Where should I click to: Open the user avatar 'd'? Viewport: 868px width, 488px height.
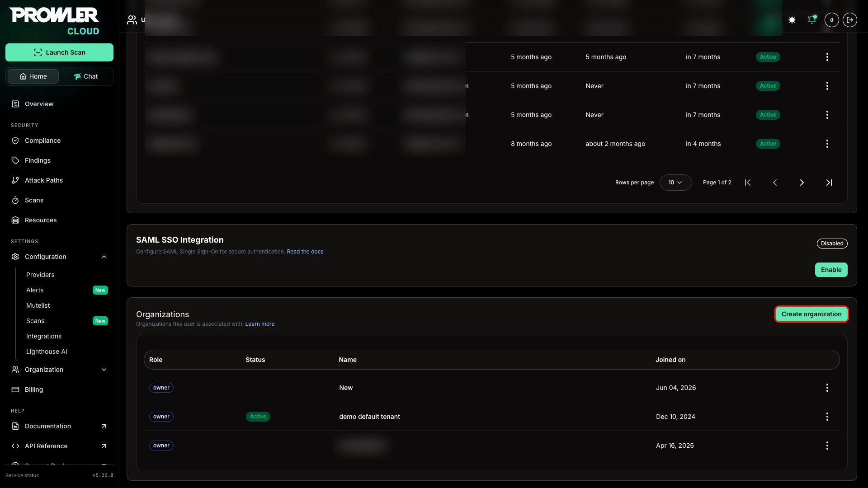coord(832,20)
